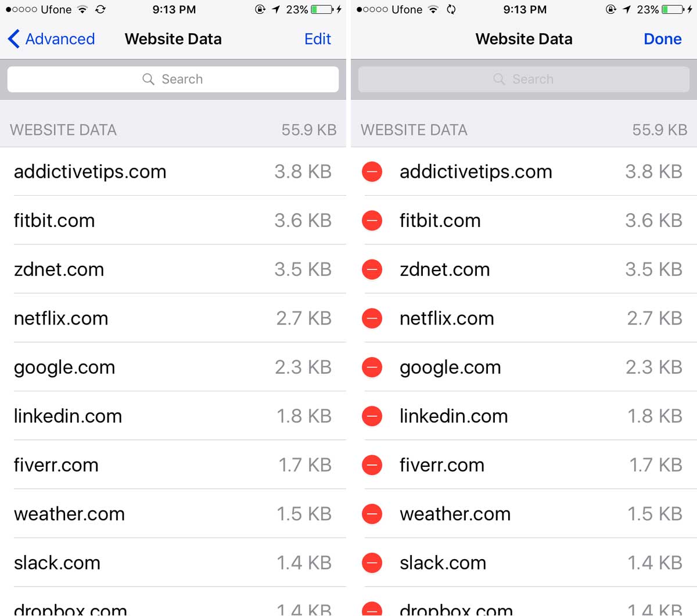Tap the 3.8 KB value in left list
The height and width of the screenshot is (616, 697).
point(303,172)
